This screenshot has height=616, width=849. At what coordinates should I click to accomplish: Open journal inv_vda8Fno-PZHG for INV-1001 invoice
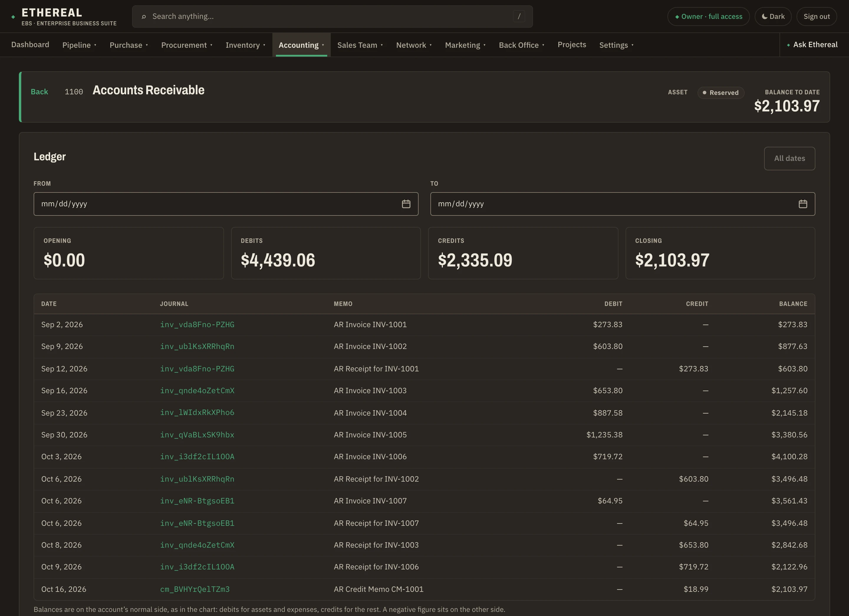(x=197, y=325)
